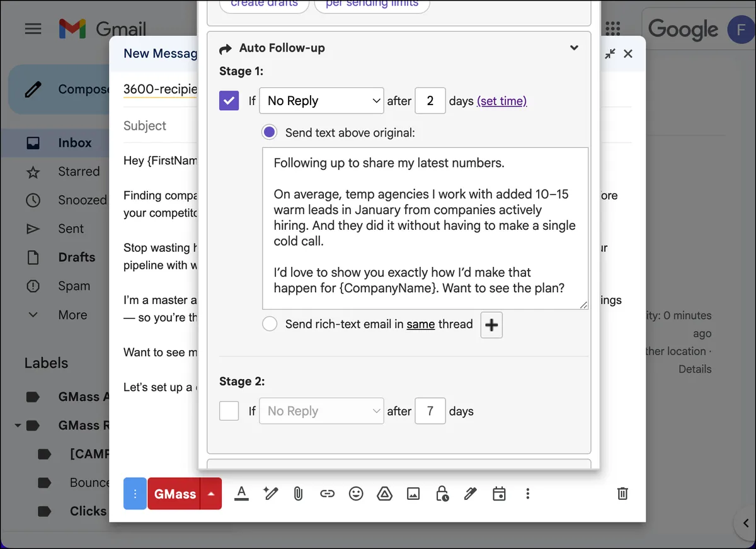Screen dimensions: 756x549
Task: Uncheck the Stage 1 follow-up checkbox
Action: pyautogui.click(x=229, y=101)
